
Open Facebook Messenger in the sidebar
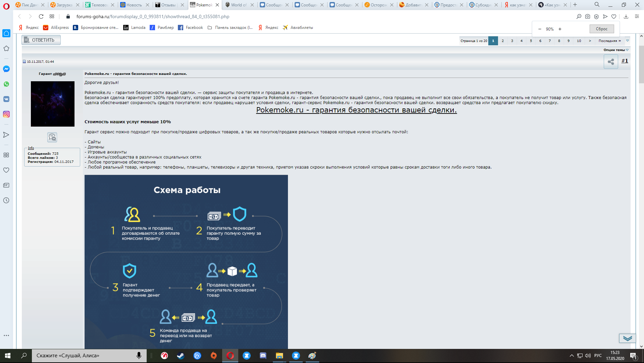click(6, 69)
